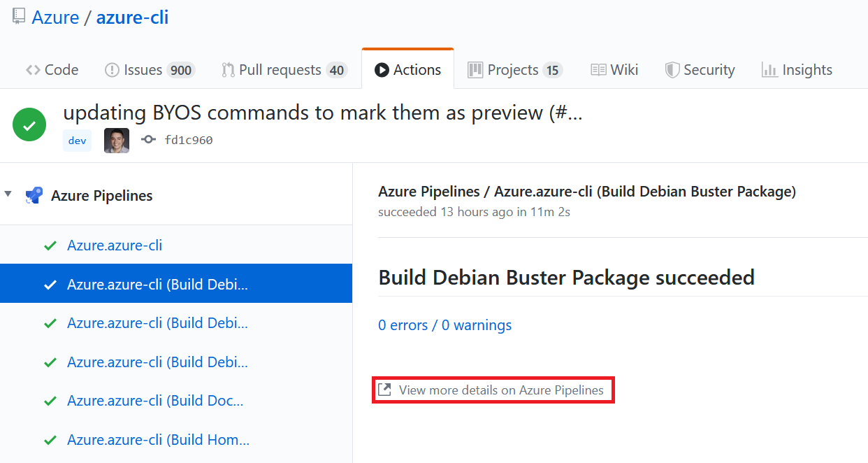Open the Security tab

(700, 70)
